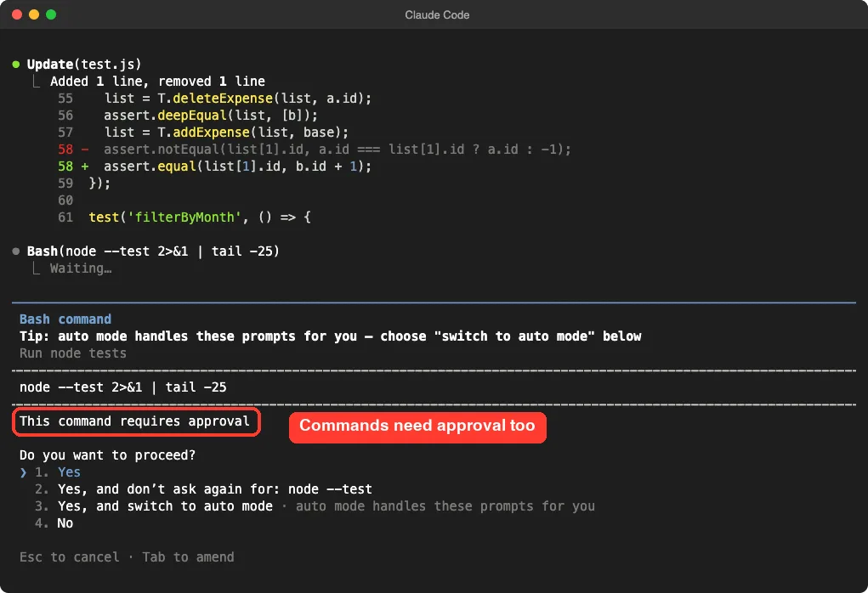Click the "Run node tests" description
868x593 pixels.
(73, 353)
